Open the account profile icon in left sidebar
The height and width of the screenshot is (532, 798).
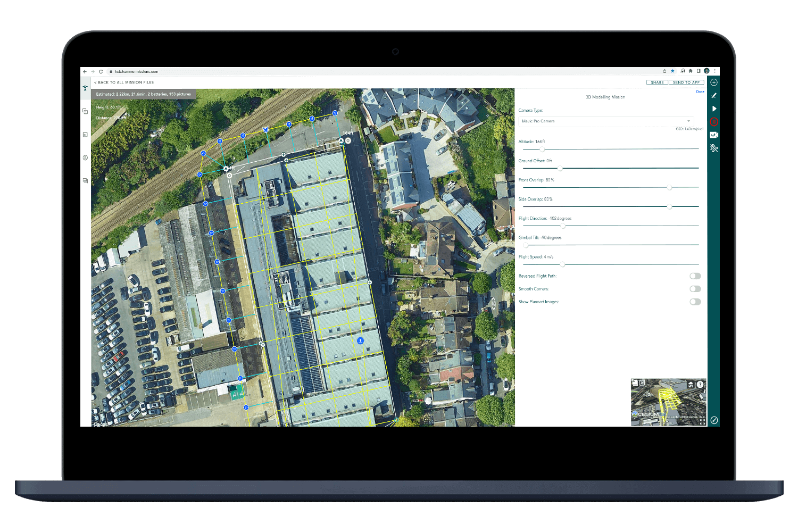85,157
